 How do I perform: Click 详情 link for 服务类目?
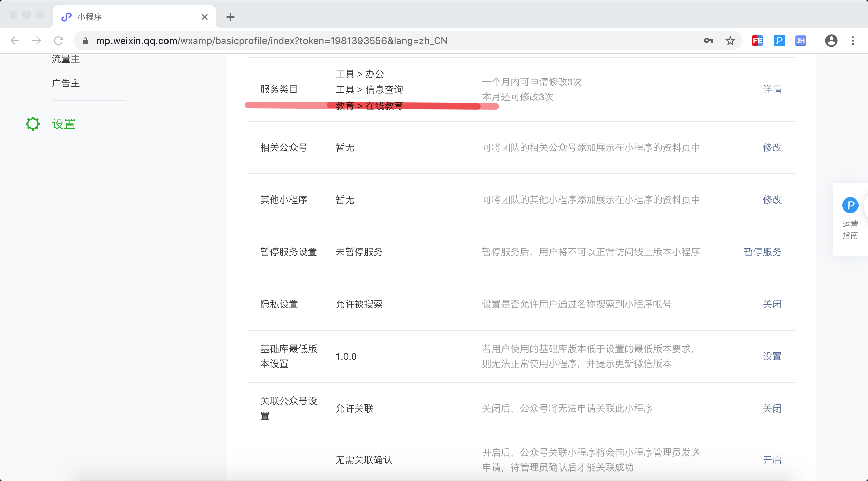click(772, 89)
